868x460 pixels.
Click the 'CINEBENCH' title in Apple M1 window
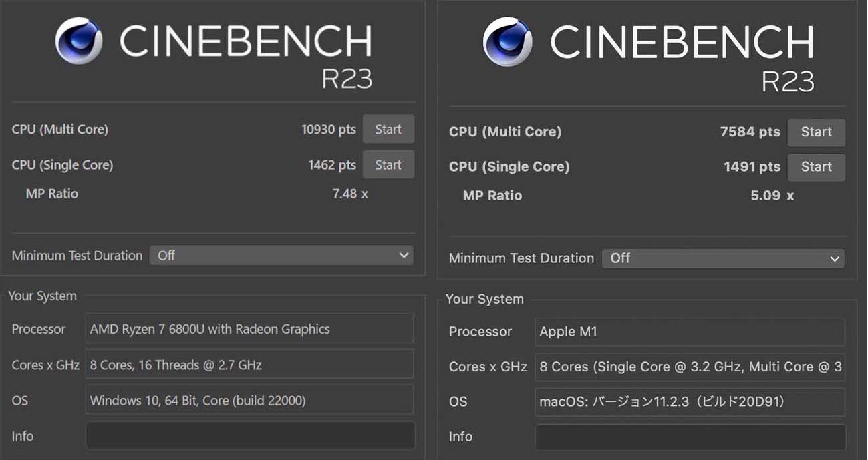coord(682,42)
